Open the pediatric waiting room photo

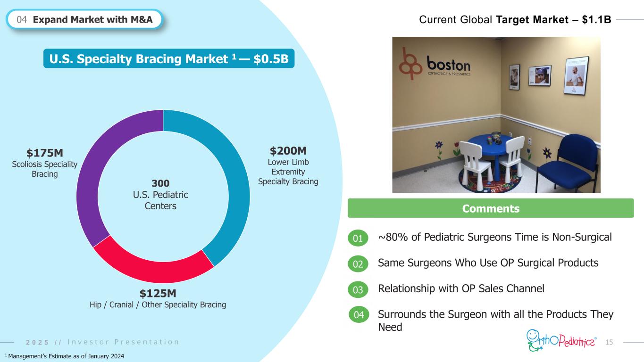[x=496, y=115]
